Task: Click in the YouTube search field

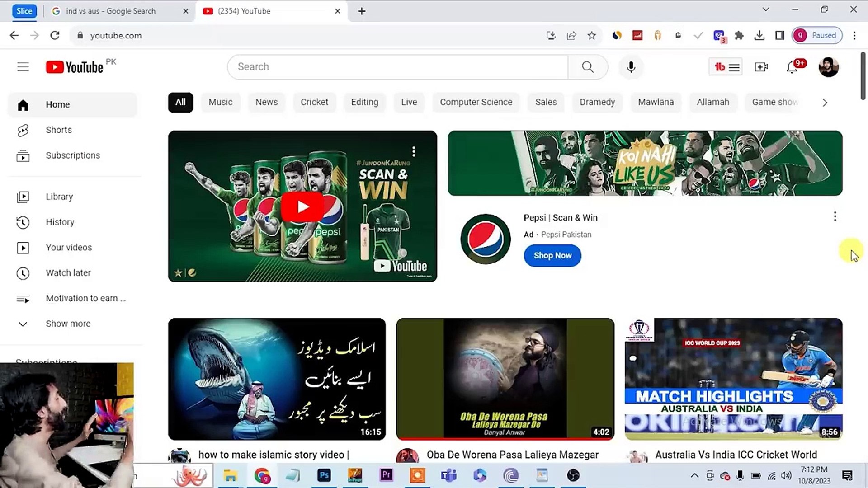Action: (398, 67)
